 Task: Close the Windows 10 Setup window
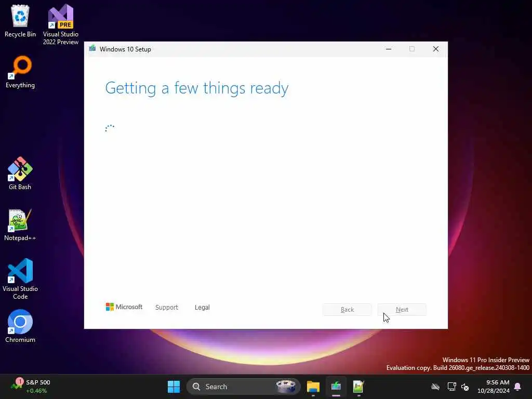pos(436,49)
